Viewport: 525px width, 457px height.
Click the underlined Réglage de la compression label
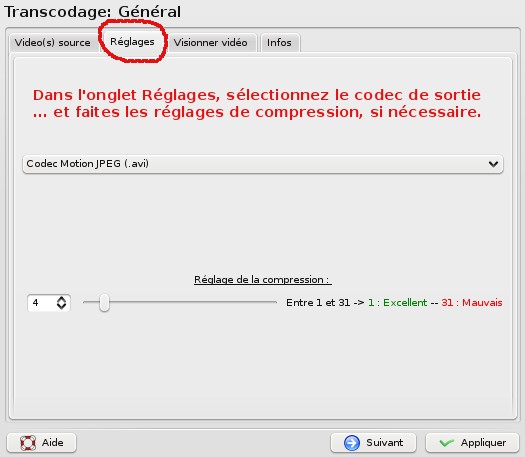tap(262, 280)
